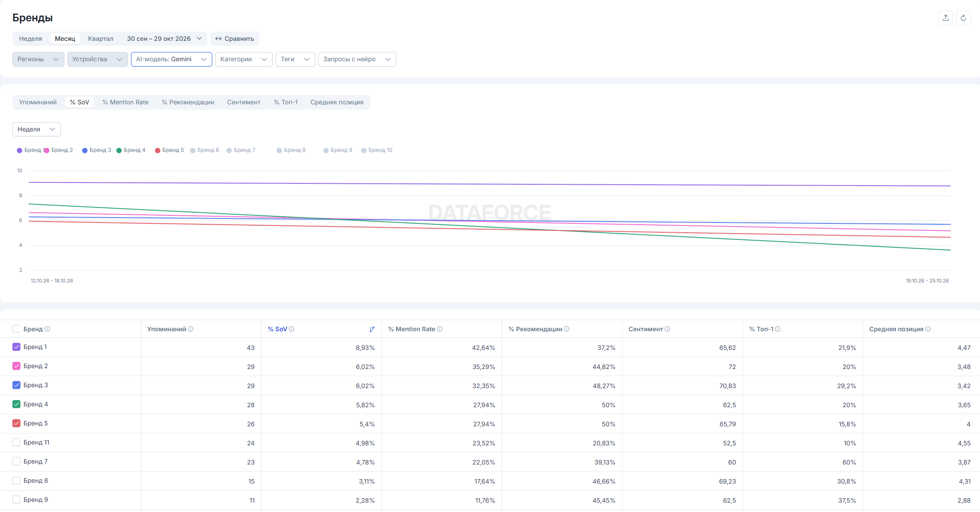Click Бренд 4 green legend color dot
Screen dimensions: 980x512
click(x=119, y=151)
